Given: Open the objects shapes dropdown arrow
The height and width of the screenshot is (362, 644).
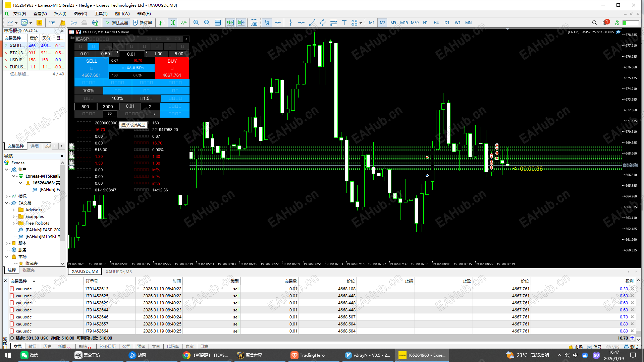Looking at the screenshot, I should tap(361, 23).
